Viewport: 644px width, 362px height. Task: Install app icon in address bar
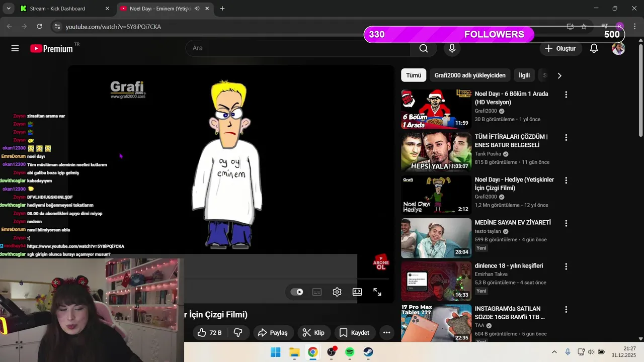(570, 26)
